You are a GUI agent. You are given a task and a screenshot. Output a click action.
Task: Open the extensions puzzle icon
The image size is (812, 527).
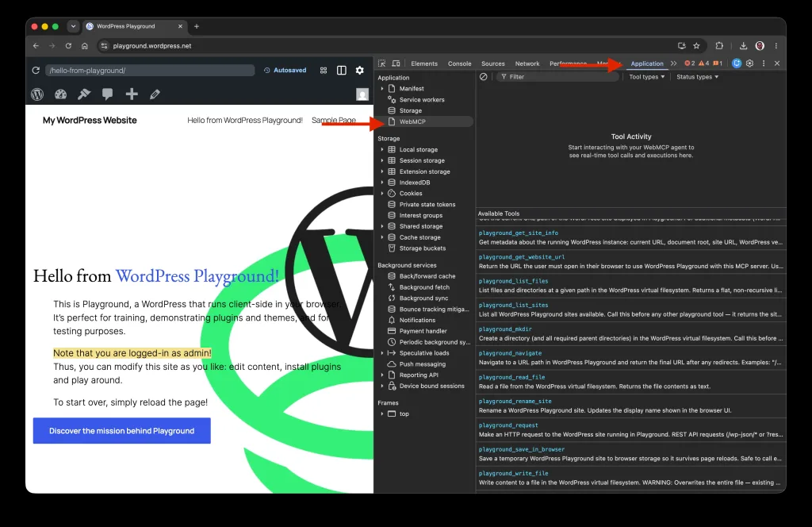pos(719,45)
